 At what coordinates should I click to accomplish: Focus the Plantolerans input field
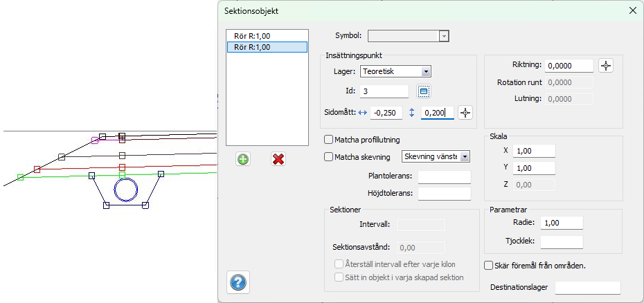(x=444, y=177)
